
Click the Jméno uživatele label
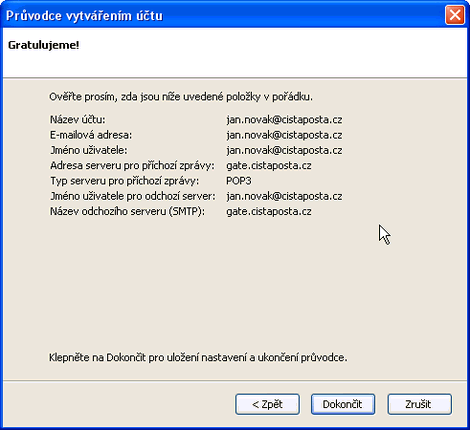[89, 150]
